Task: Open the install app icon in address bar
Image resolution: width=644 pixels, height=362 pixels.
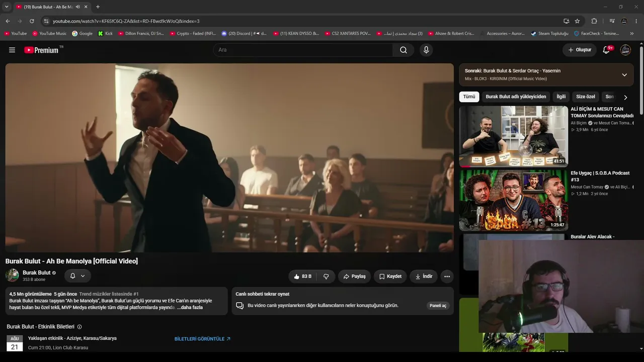Action: point(567,21)
